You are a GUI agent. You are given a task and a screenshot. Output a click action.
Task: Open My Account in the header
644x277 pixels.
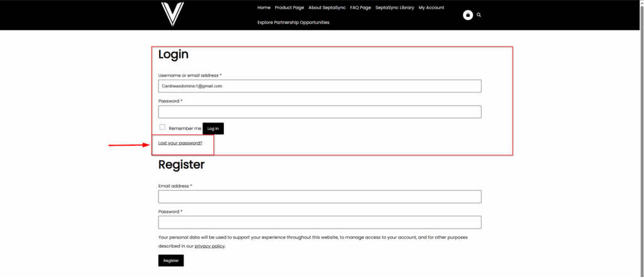click(x=431, y=8)
